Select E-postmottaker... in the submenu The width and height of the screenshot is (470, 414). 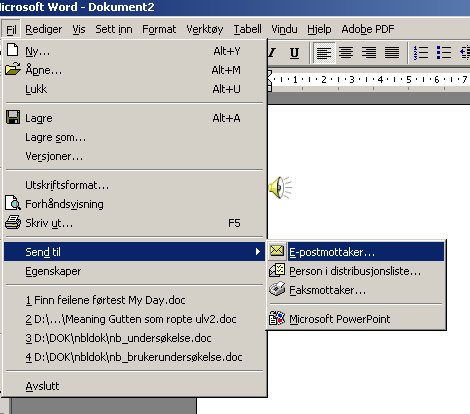356,252
